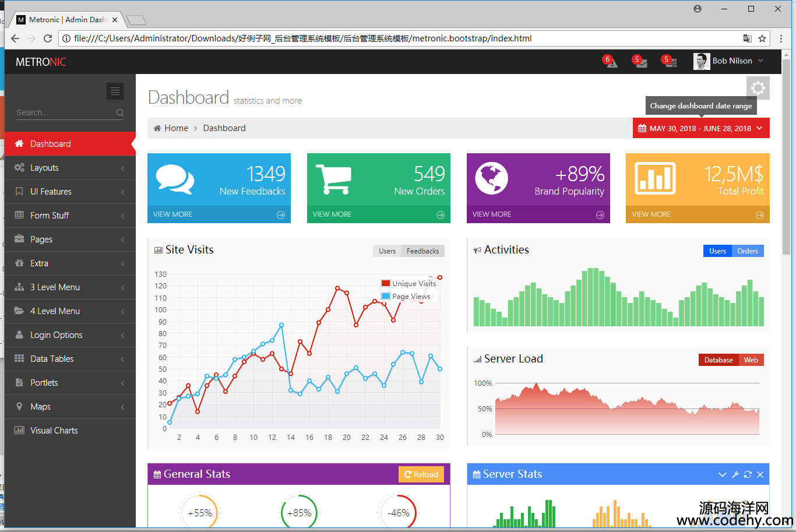Open the inbox envelope icon in header
The width and height of the screenshot is (796, 532).
tap(641, 62)
